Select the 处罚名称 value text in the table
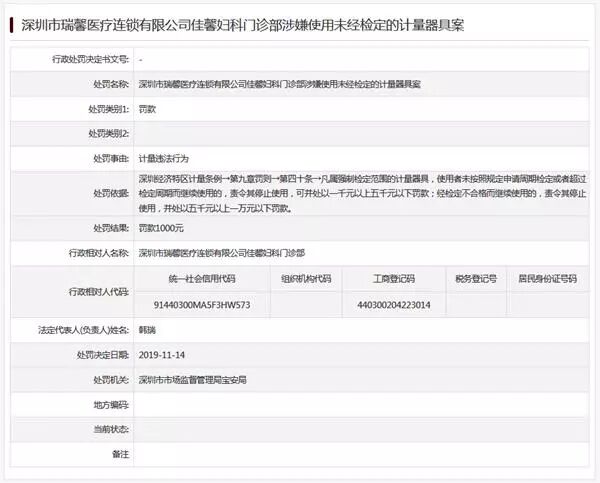This screenshot has width=600, height=483. [x=280, y=84]
